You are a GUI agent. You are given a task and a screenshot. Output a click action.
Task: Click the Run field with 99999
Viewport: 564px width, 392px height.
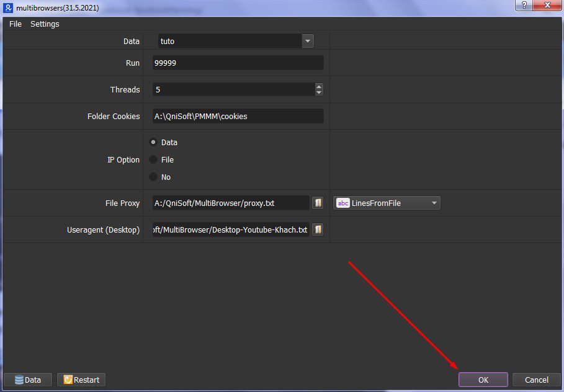pyautogui.click(x=238, y=63)
